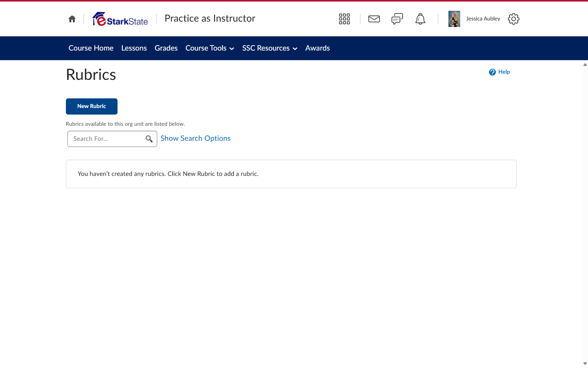Click the eStarkState logo
Screen dimensions: 588x368
pos(120,19)
